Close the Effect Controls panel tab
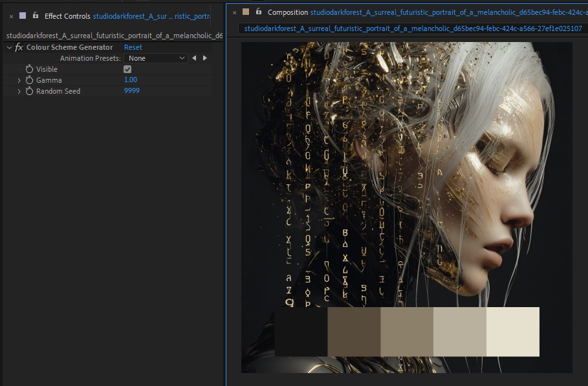This screenshot has width=588, height=386. 11,17
